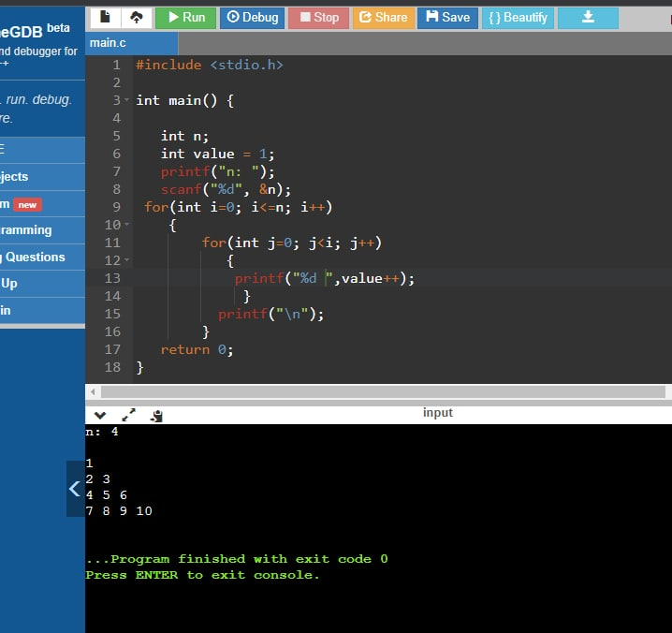Click '#include <stdio.h>' line
This screenshot has width=672, height=633.
coord(210,65)
